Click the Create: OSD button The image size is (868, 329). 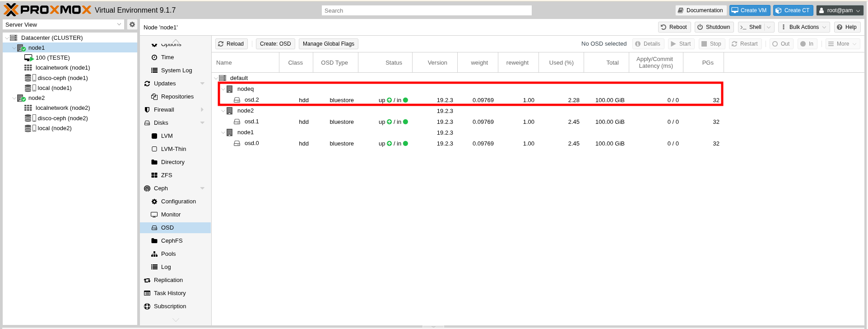(x=275, y=44)
